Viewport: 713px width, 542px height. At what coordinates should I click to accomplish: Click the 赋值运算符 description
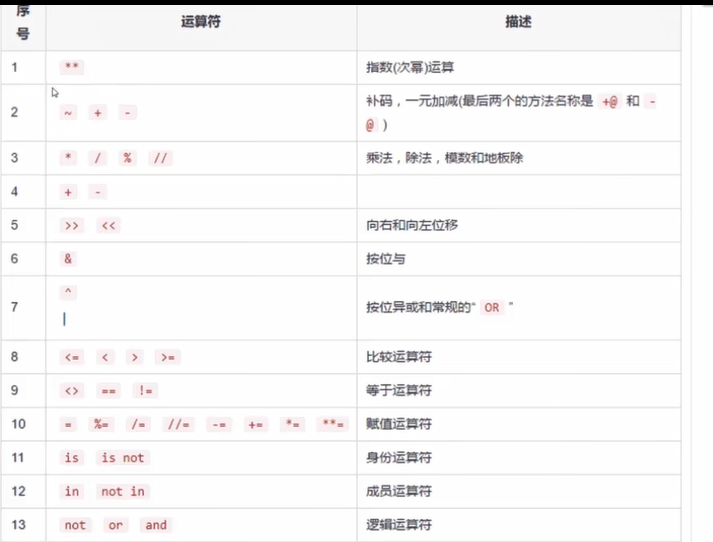(x=399, y=424)
